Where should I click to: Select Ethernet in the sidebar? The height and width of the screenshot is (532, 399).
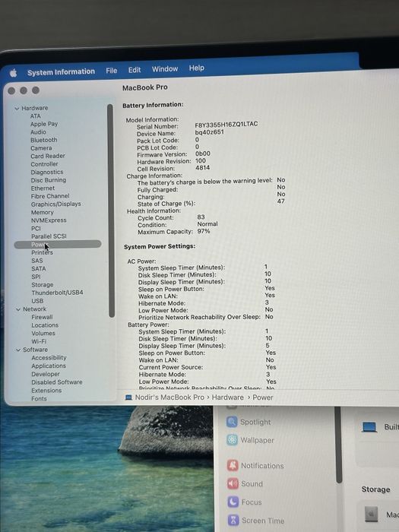click(43, 188)
